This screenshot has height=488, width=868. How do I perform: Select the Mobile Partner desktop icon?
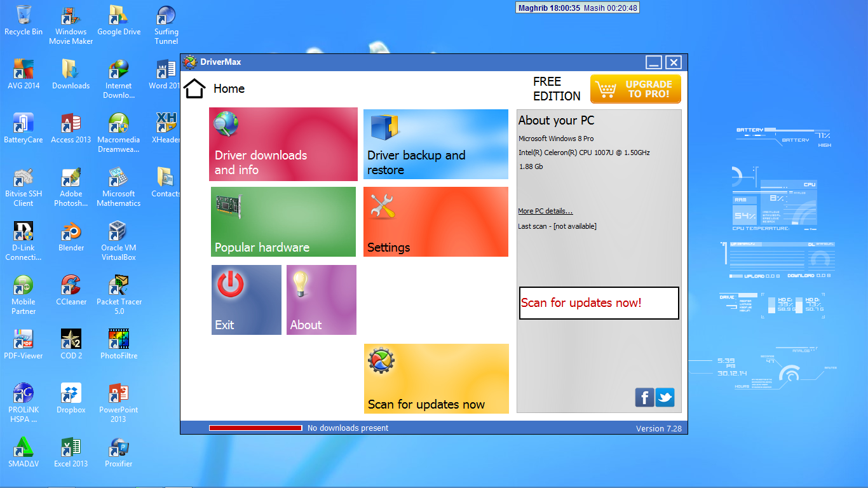pyautogui.click(x=24, y=295)
